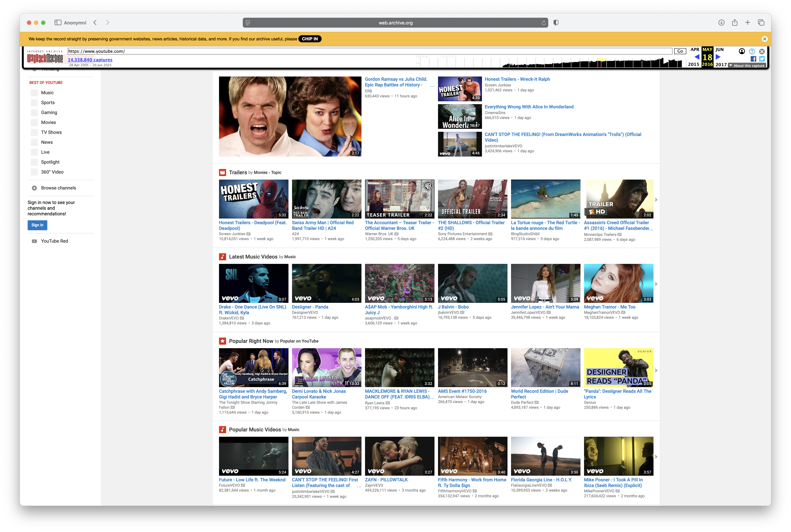Screen dimensions: 791x532
Task: Go to previous capture blue arrow
Action: [x=697, y=57]
